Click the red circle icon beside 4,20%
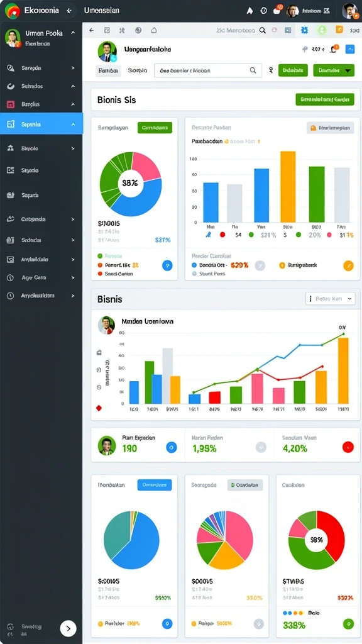The width and height of the screenshot is (362, 644). point(348,447)
